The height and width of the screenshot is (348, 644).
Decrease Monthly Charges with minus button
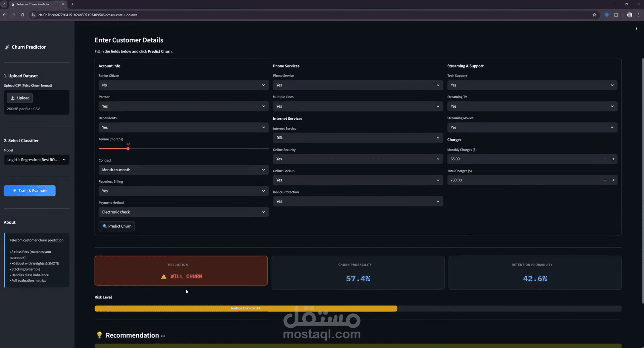605,159
